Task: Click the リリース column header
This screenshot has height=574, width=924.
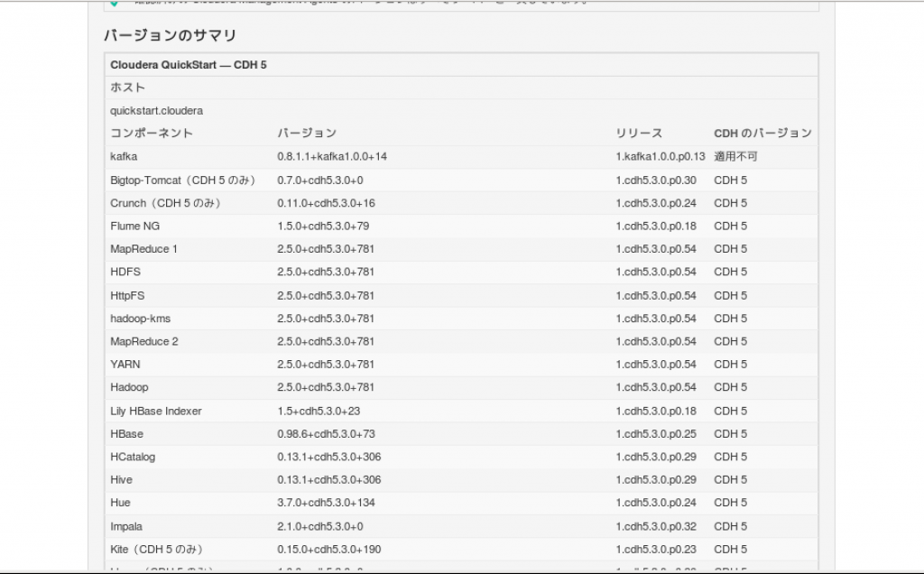Action: point(640,134)
